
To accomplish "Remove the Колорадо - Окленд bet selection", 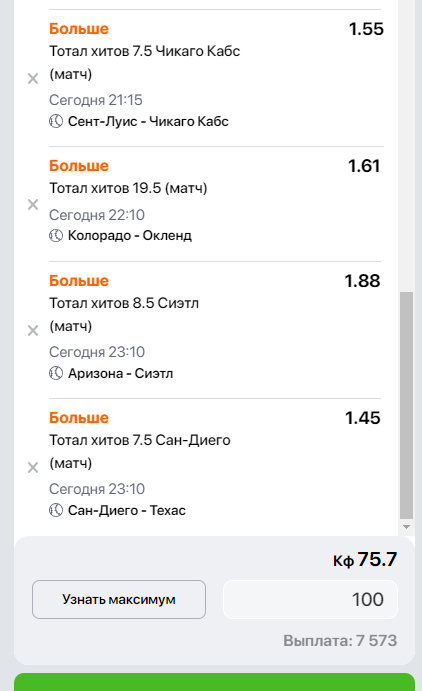I will click(x=33, y=204).
